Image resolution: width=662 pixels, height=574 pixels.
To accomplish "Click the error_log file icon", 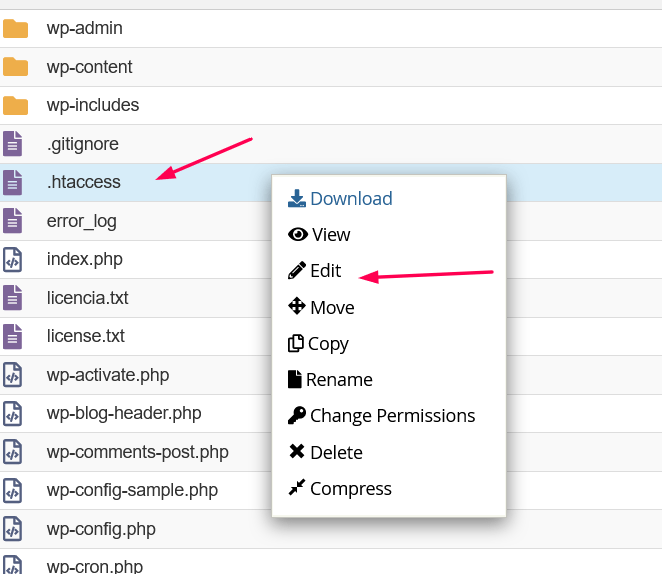I will click(x=12, y=221).
